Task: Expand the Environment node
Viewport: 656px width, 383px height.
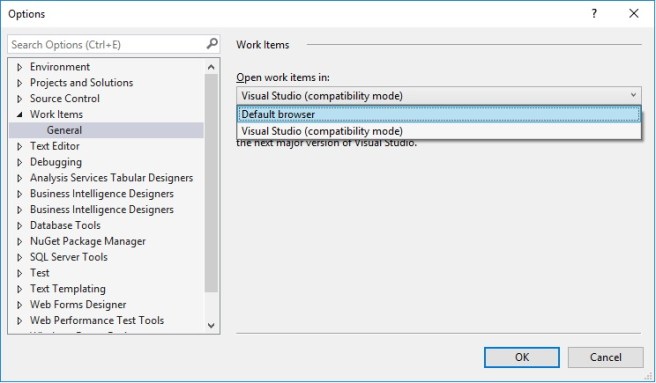Action: coord(19,67)
